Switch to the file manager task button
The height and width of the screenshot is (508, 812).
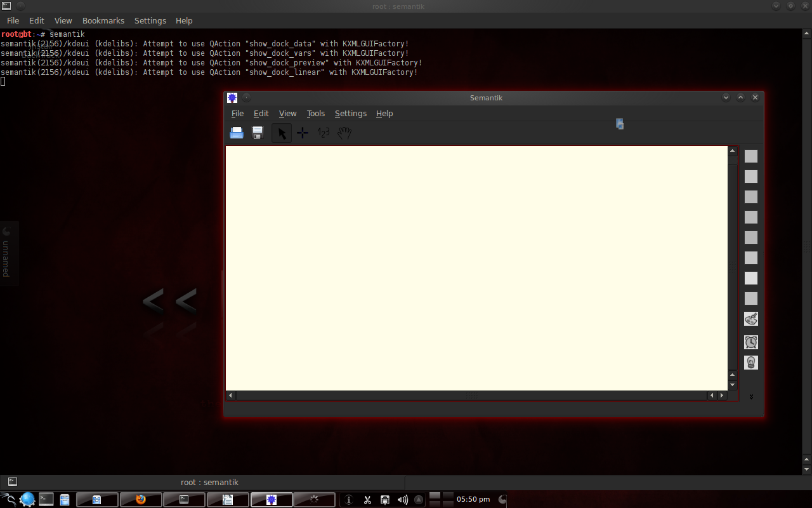(x=97, y=500)
